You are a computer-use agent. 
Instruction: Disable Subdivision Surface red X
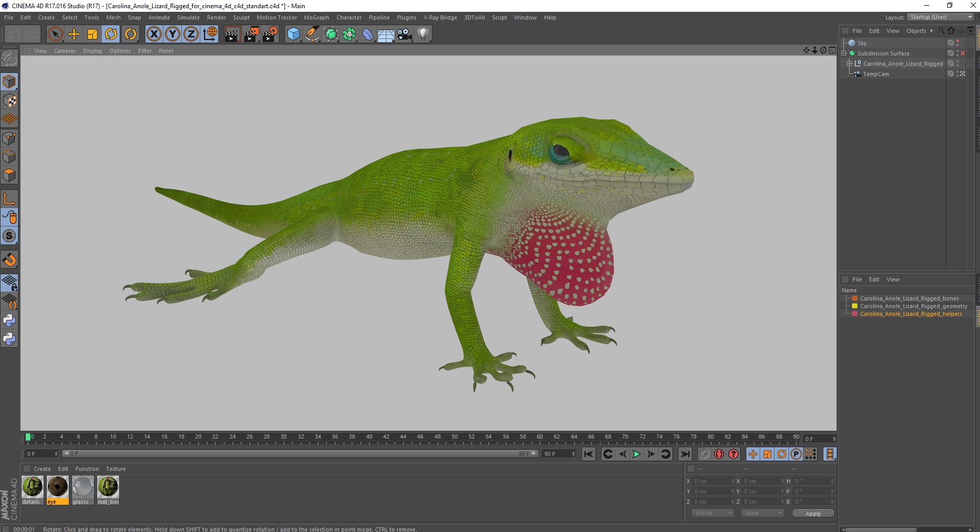click(963, 53)
